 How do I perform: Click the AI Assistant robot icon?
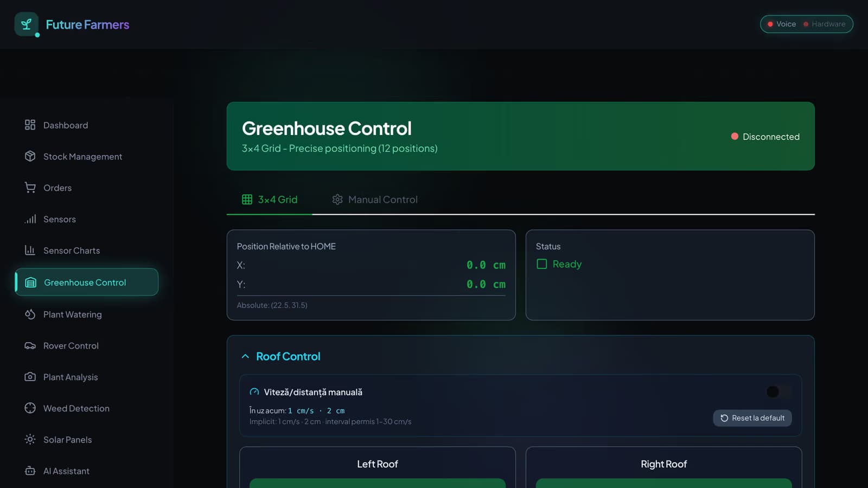[30, 471]
